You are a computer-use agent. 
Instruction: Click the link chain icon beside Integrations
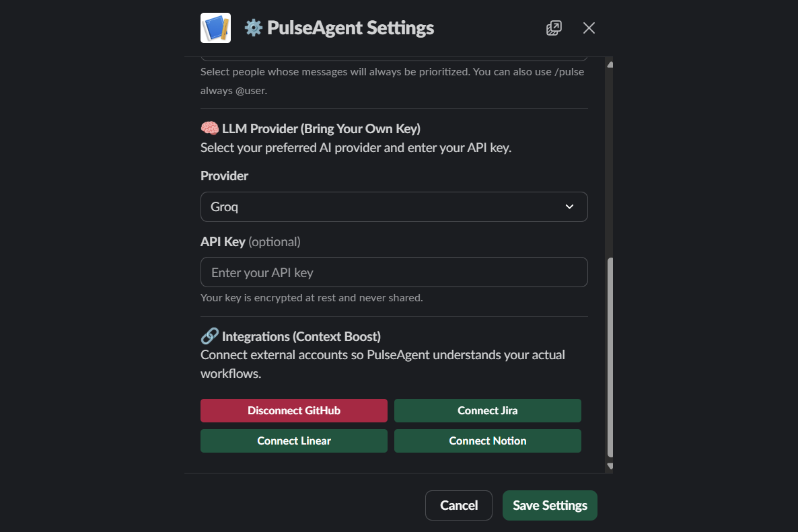pos(210,336)
